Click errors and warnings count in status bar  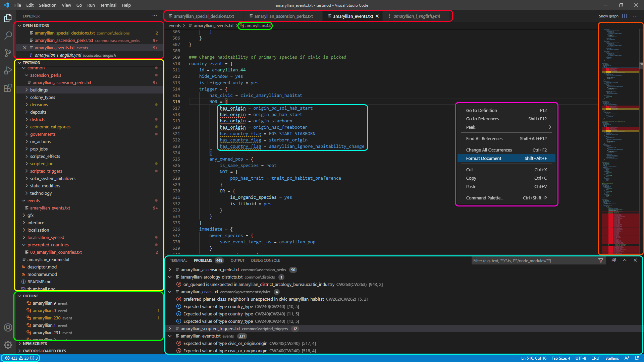pyautogui.click(x=21, y=358)
